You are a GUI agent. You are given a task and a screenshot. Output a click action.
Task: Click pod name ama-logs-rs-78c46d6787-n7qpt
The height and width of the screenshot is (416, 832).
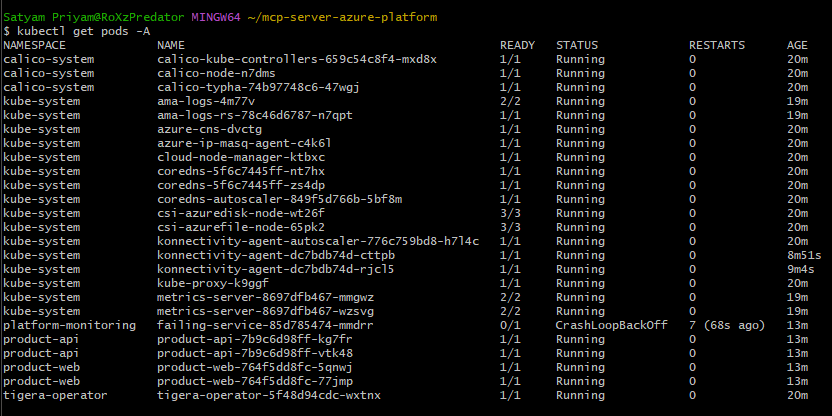pyautogui.click(x=255, y=116)
